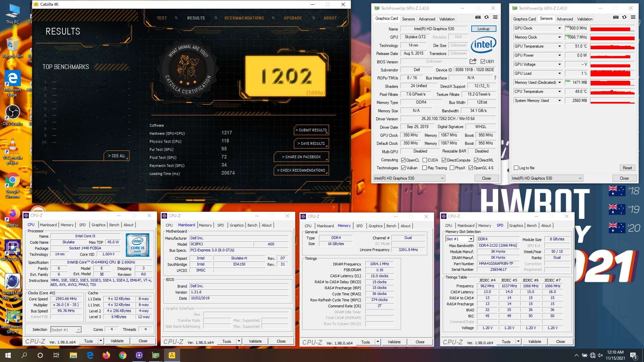
Task: Open VLC media player desktop shortcut
Action: [x=13, y=152]
